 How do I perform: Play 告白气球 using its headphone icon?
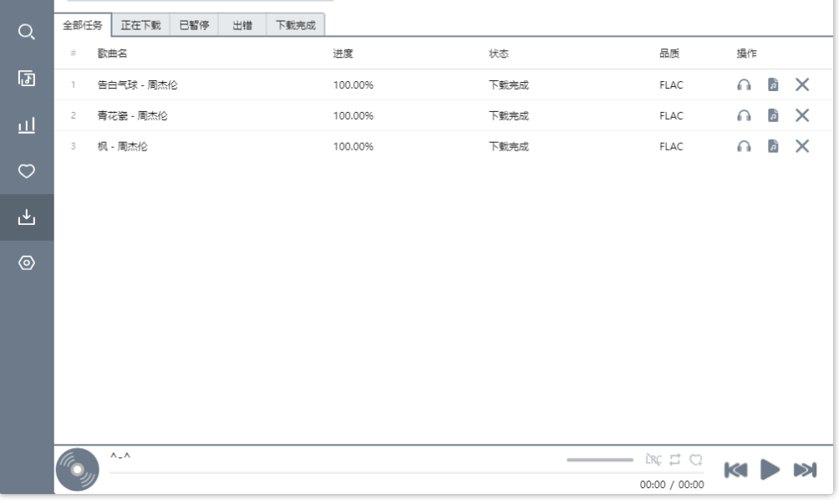coord(744,84)
